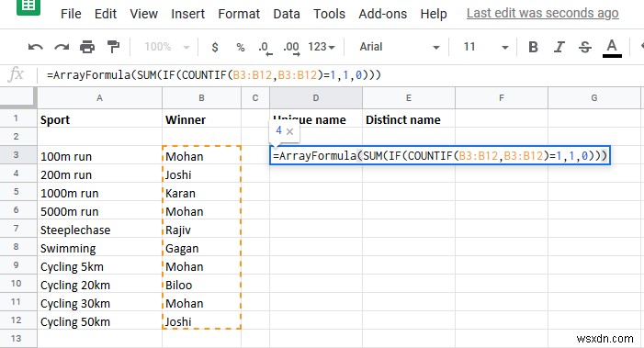644x348 pixels.
Task: Select Mohan in row 9
Action: [x=201, y=265]
